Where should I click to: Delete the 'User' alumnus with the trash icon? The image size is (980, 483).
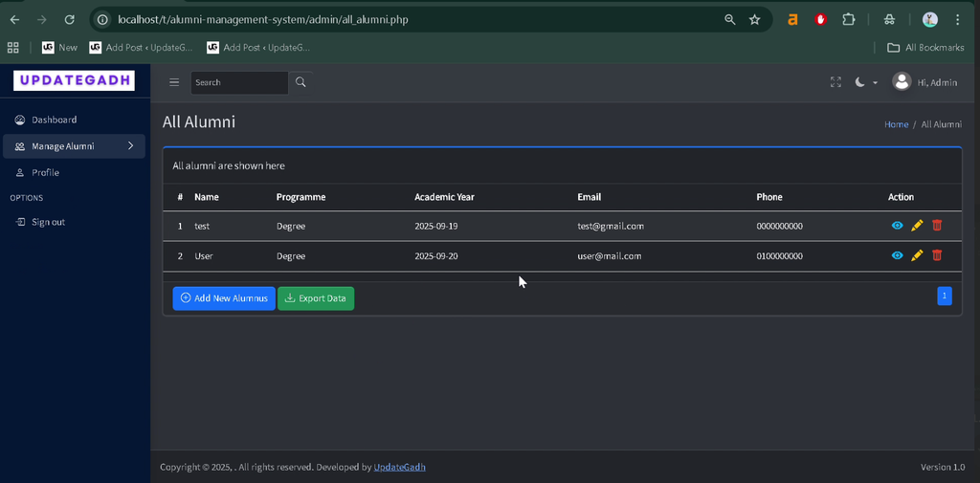(936, 255)
